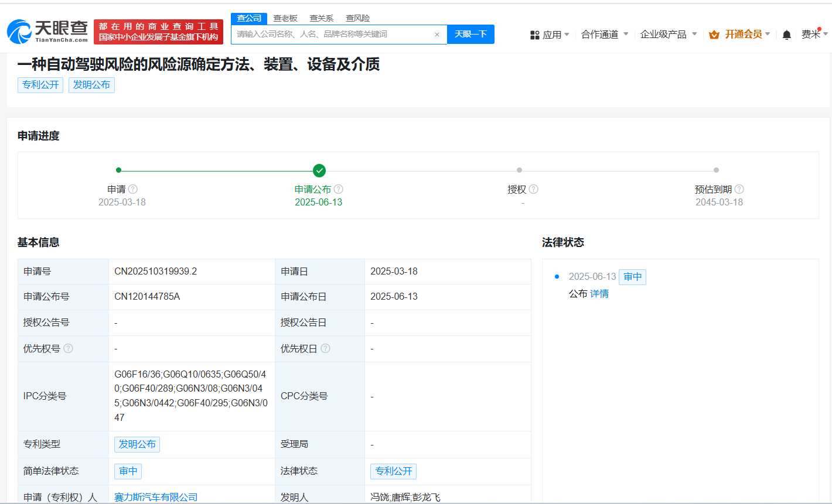Click the 审中 tag beside 2025-06-13 in legal status
This screenshot has height=504, width=832.
pyautogui.click(x=632, y=277)
